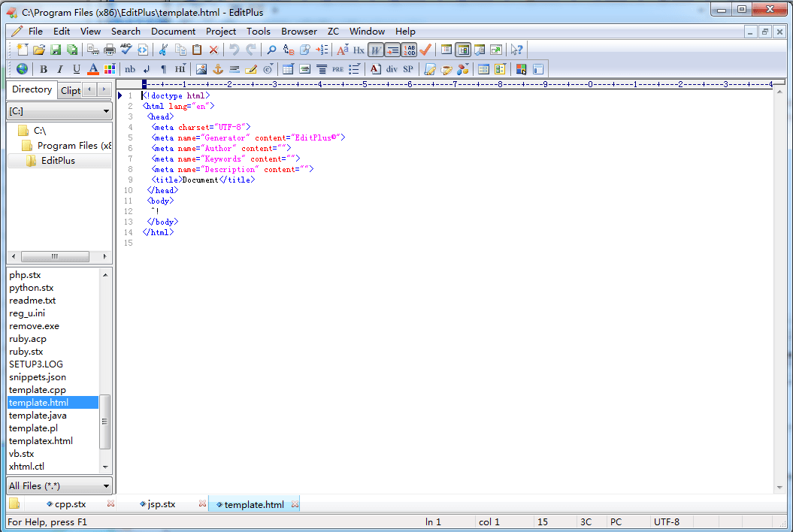Click the Insert Image icon
Viewport: 793px width, 532px height.
(x=201, y=69)
